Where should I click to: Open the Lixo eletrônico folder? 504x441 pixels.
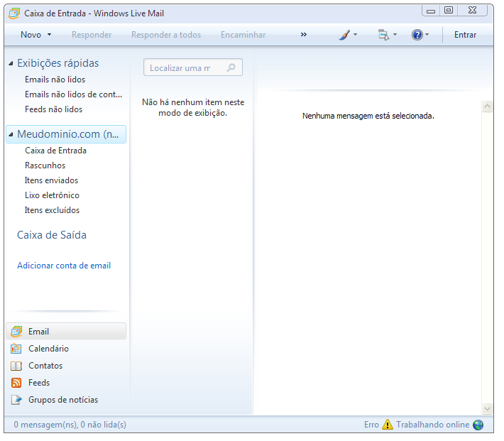point(52,195)
